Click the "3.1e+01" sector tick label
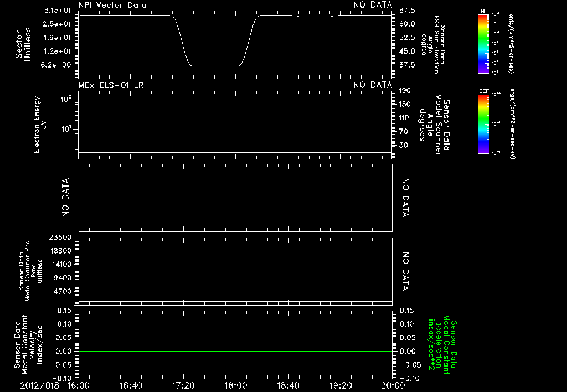Viewport: 567px width, 392px height. 58,10
